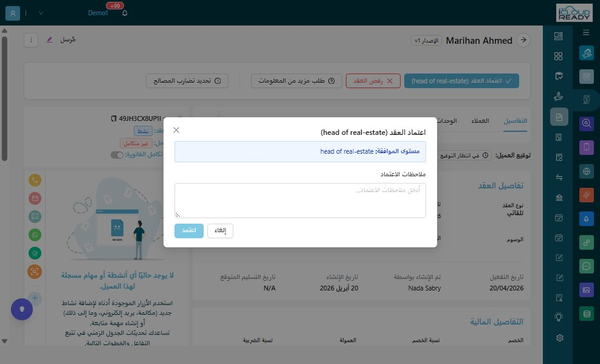Toggle the hamburger menu in the sidebar

(x=586, y=32)
